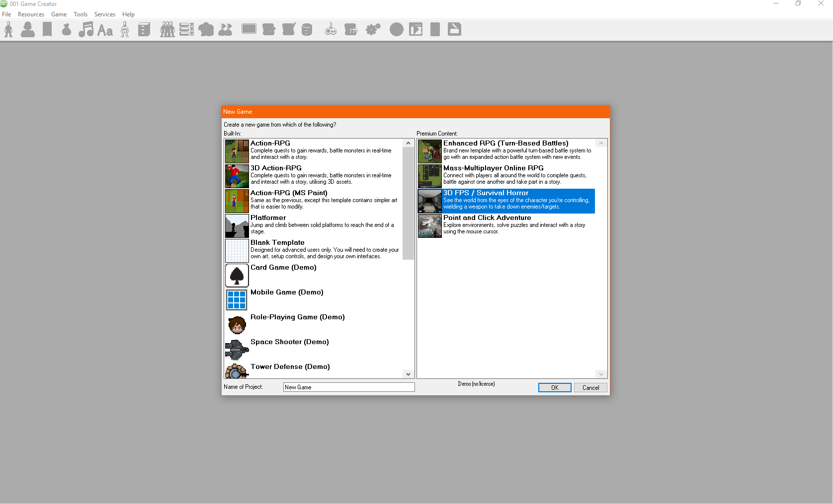833x504 pixels.
Task: Click the save disk icon
Action: 454,30
